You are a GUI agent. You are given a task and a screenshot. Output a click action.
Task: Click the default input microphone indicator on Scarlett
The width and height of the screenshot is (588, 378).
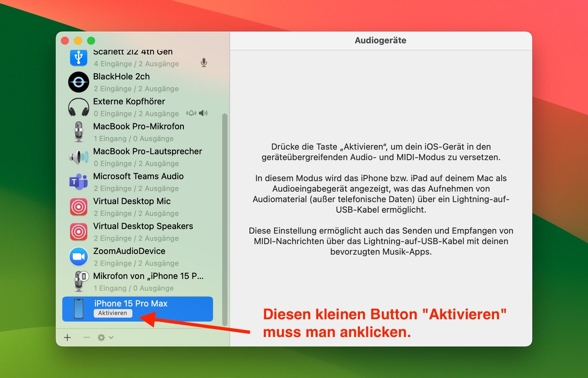pyautogui.click(x=204, y=62)
